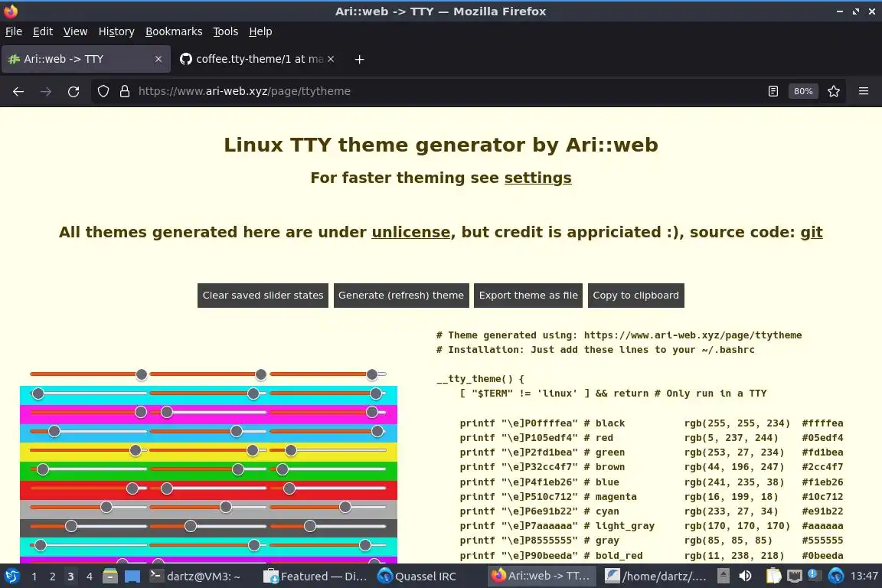The image size is (882, 588).
Task: Open the History menu
Action: 116,31
